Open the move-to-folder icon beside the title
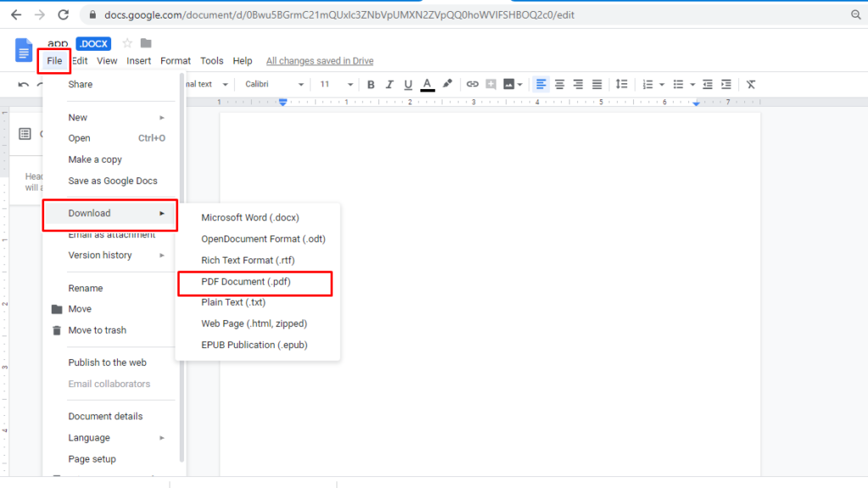 [x=146, y=43]
